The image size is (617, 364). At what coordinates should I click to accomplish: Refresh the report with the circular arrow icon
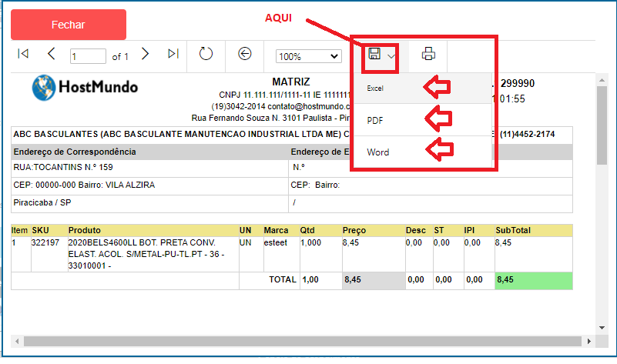tap(206, 53)
